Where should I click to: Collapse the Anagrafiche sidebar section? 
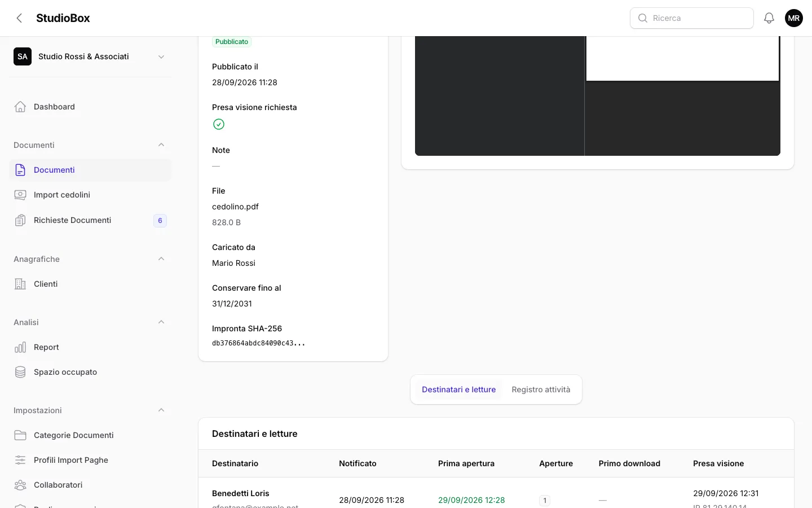pos(161,259)
